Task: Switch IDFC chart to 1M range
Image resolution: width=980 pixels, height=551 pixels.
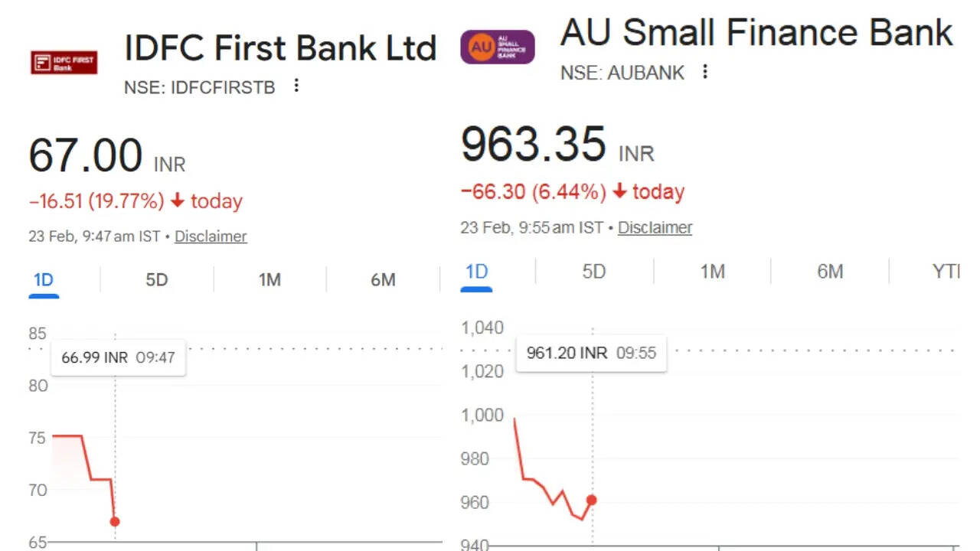Action: [x=269, y=280]
